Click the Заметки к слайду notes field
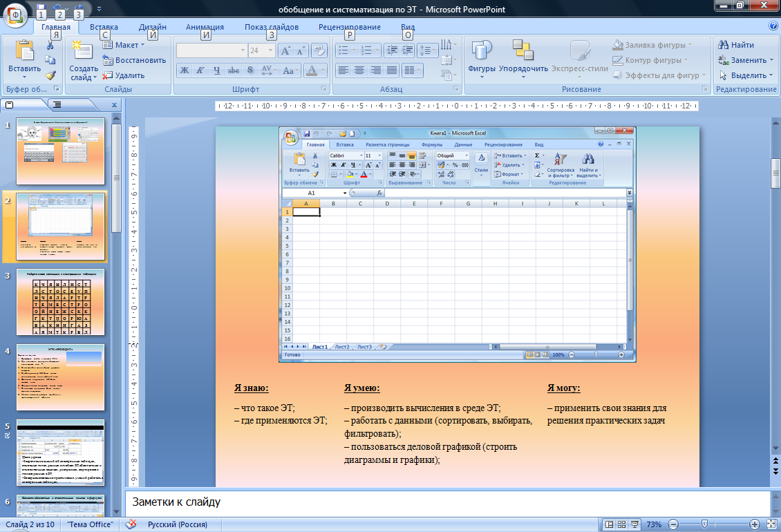Screen dimensions: 781x532 [x=448, y=502]
